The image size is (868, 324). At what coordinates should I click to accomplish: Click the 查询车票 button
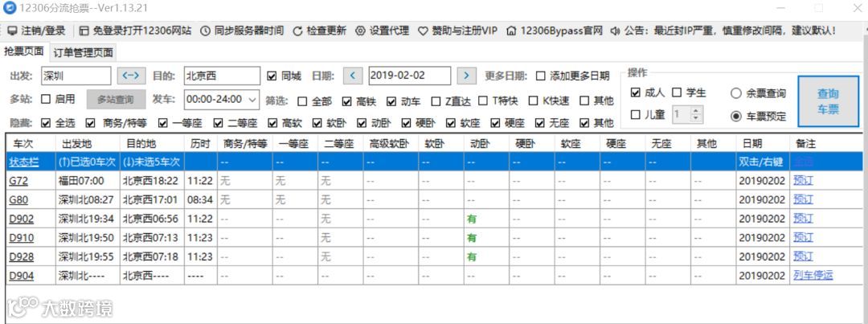pyautogui.click(x=828, y=101)
